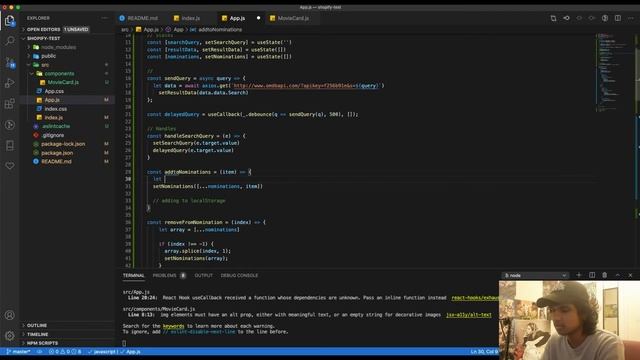
Task: Open editor More Actions ellipsis menu
Action: pyautogui.click(x=631, y=18)
